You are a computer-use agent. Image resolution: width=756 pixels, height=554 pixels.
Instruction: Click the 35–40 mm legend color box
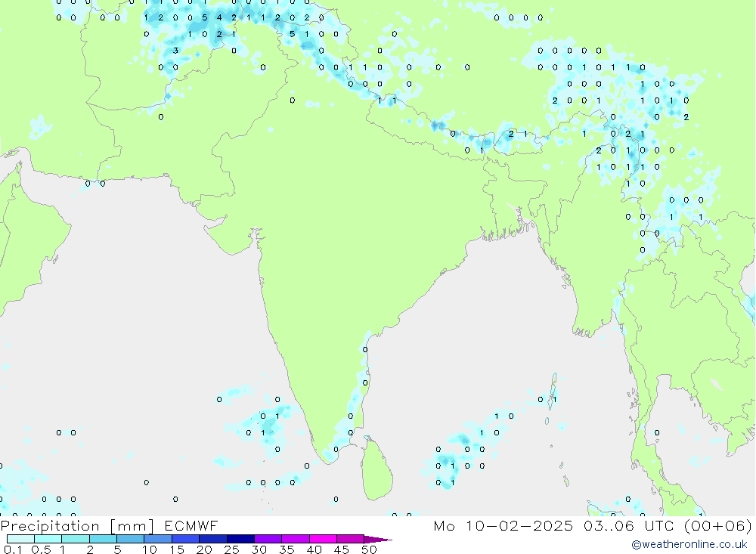[296, 539]
